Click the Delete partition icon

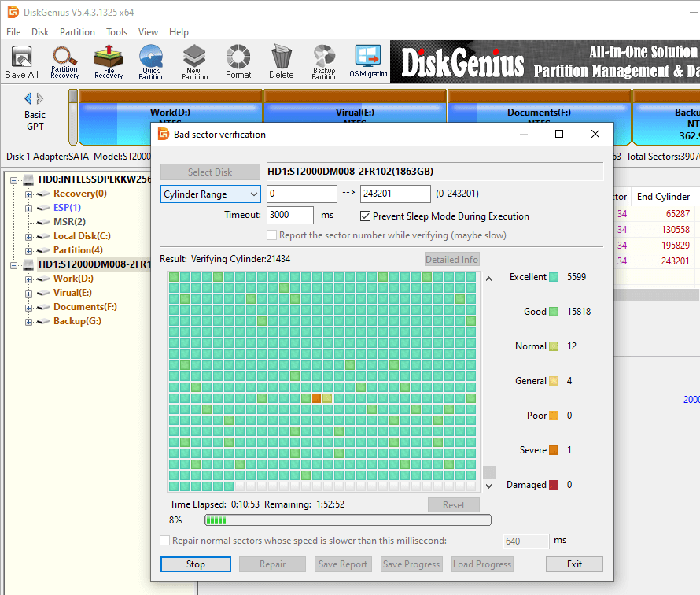point(281,61)
